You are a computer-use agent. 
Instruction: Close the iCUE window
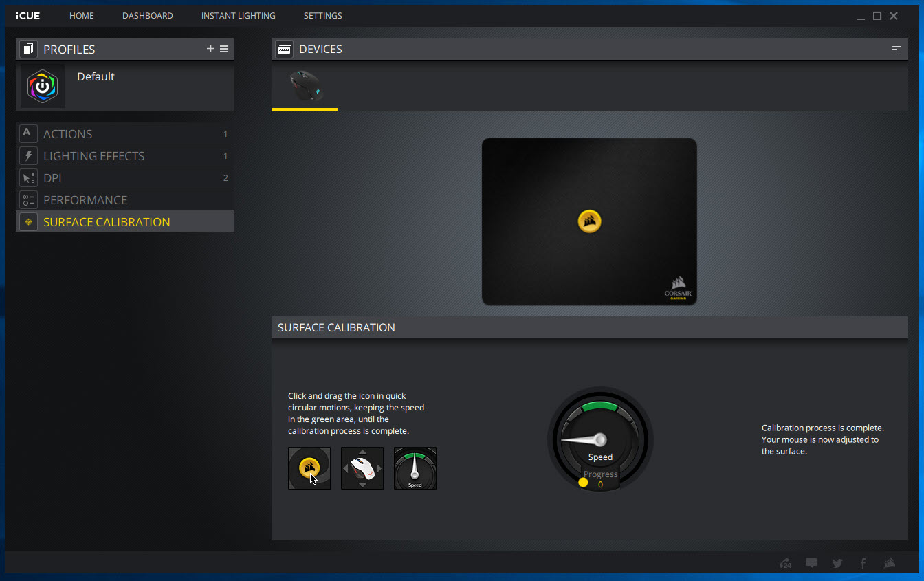894,16
